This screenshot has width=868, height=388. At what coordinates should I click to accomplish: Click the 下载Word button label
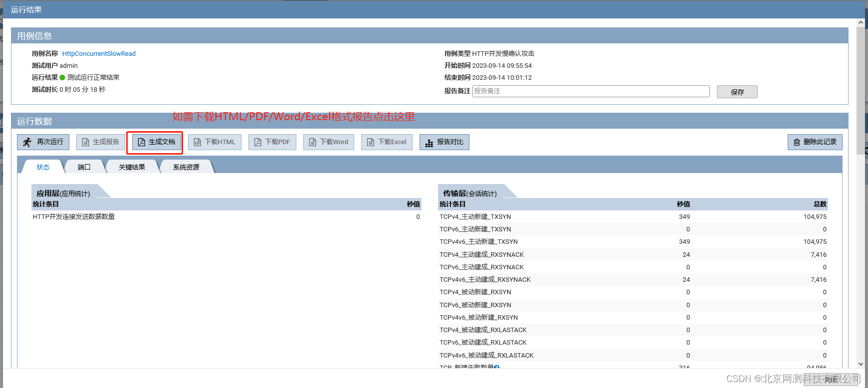(334, 142)
